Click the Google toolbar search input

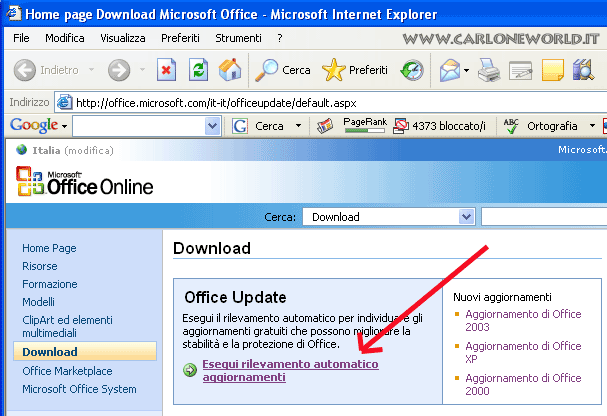pos(139,126)
